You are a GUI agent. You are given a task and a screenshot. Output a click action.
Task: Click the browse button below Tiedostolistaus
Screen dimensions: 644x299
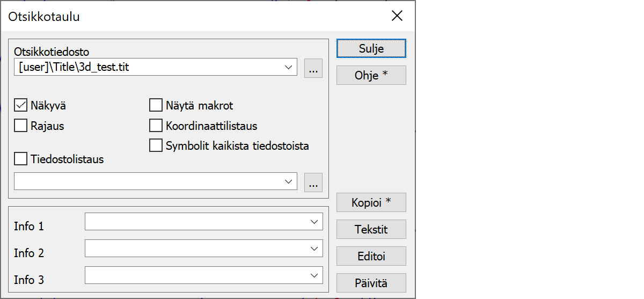(313, 183)
